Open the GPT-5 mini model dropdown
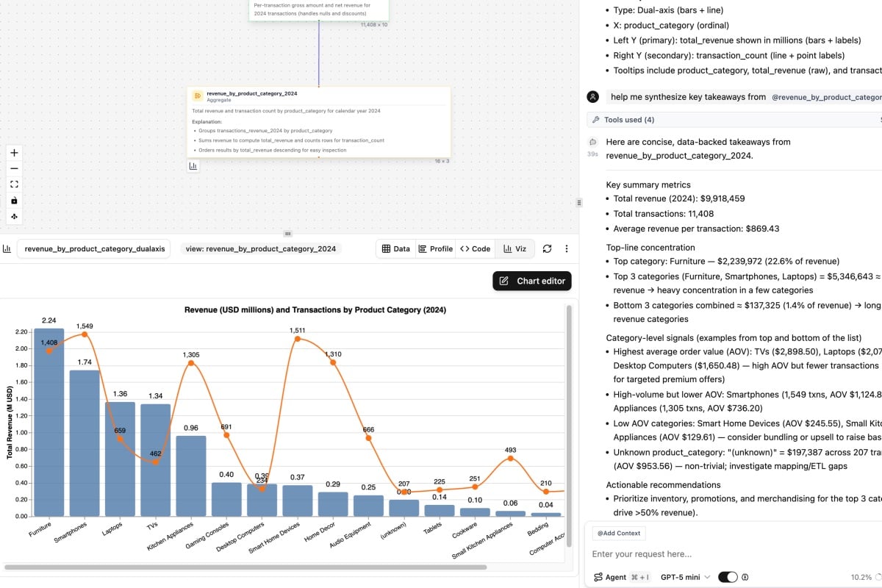 [x=684, y=577]
